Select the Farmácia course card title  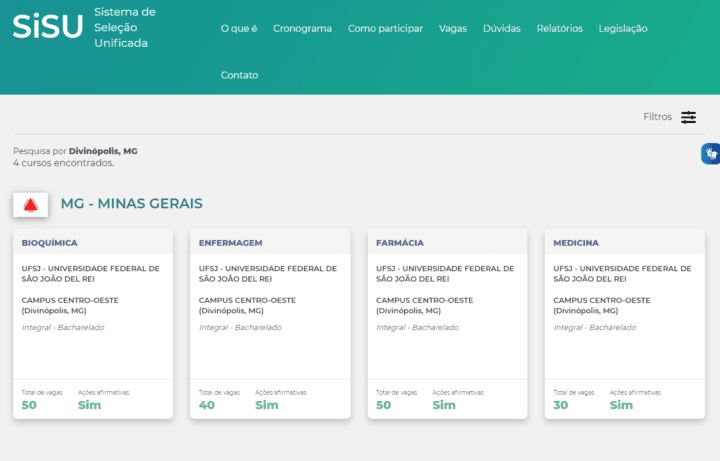400,243
